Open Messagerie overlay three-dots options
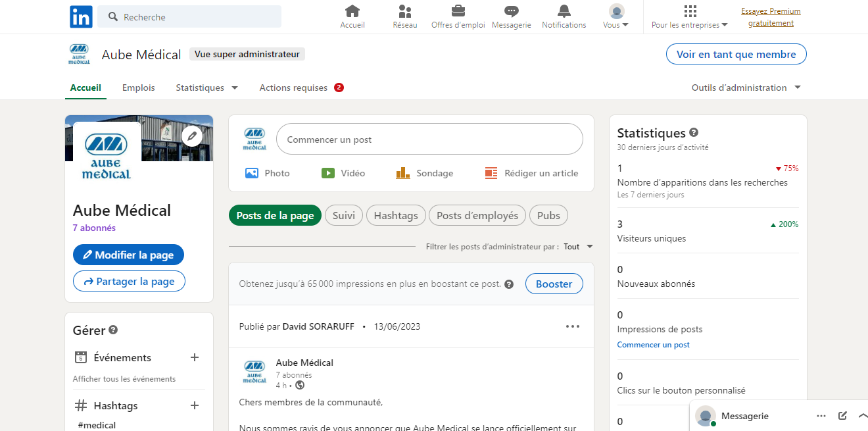The width and height of the screenshot is (868, 431). coord(821,416)
